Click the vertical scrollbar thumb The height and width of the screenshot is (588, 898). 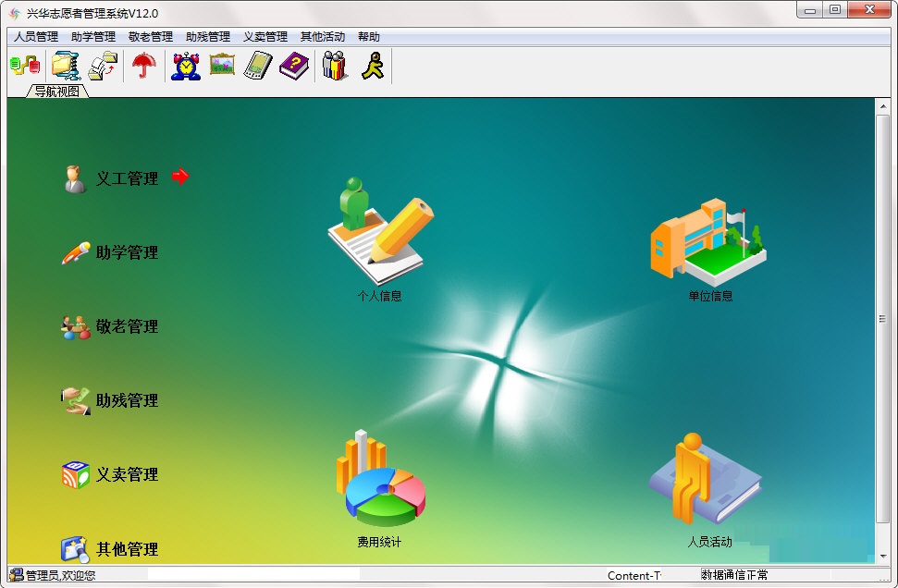tap(882, 318)
